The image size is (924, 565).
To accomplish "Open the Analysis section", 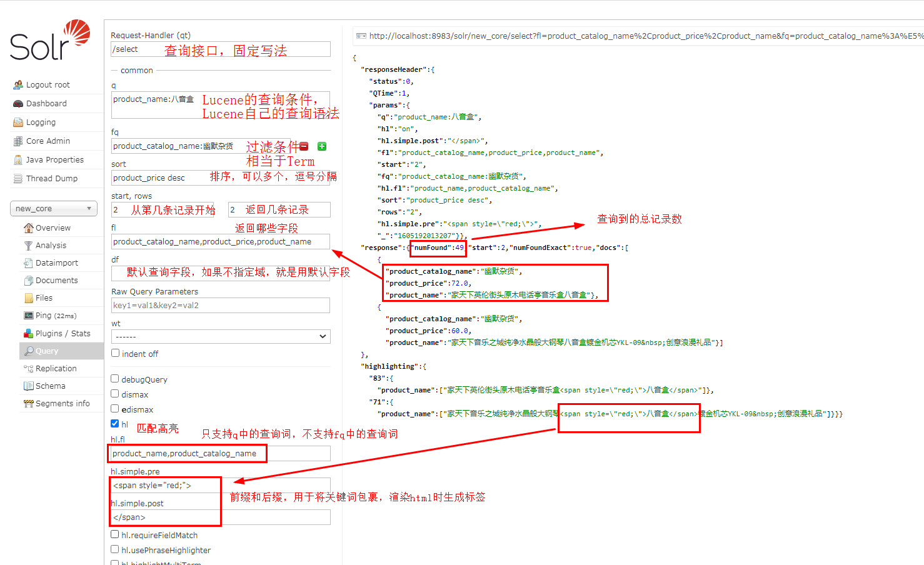I will tap(51, 245).
